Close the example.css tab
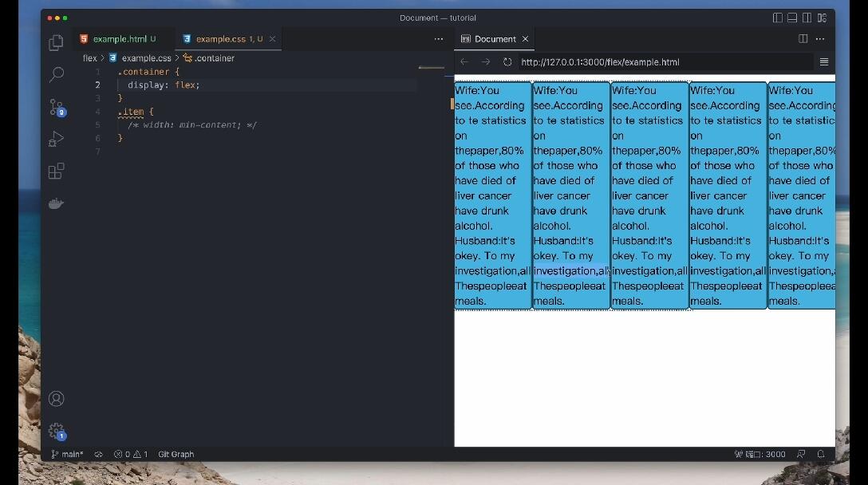 [x=272, y=39]
